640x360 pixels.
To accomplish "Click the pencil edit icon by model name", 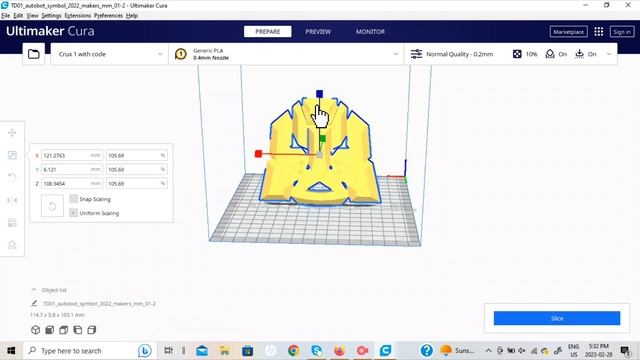I will coord(34,303).
